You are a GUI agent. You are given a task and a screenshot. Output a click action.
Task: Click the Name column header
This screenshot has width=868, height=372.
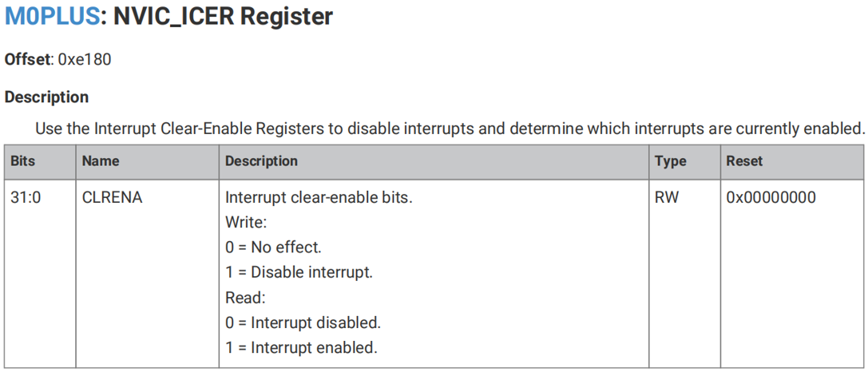100,161
